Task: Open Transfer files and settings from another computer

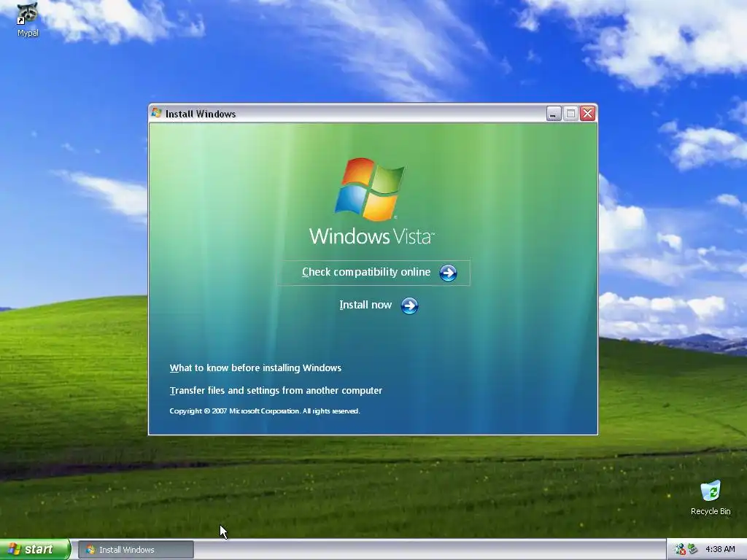Action: 276,391
